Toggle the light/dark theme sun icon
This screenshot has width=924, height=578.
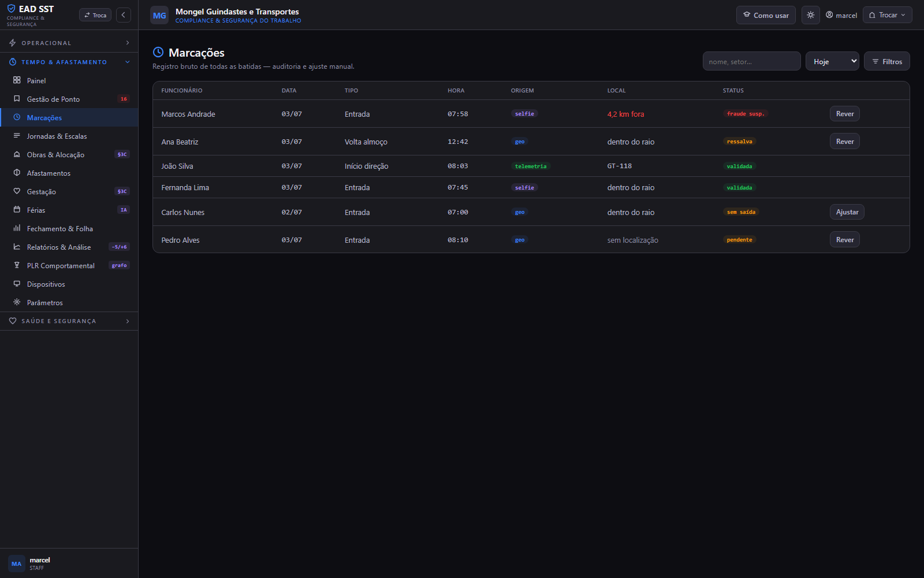point(811,15)
